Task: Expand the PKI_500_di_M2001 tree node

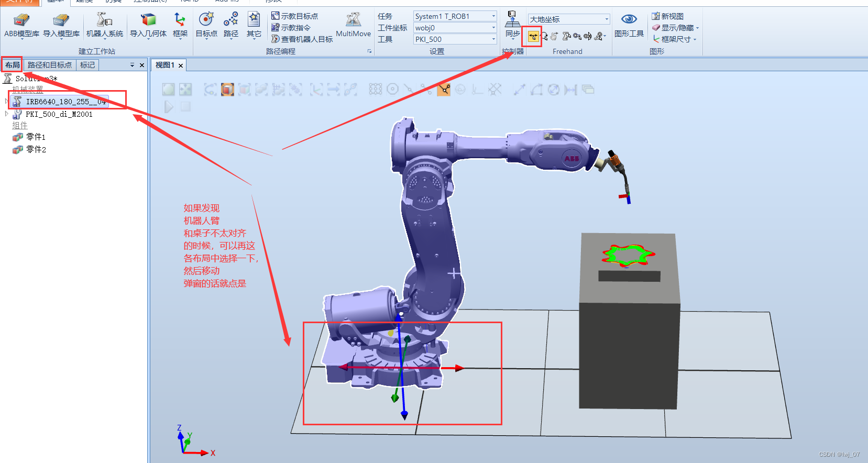Action: pyautogui.click(x=6, y=114)
